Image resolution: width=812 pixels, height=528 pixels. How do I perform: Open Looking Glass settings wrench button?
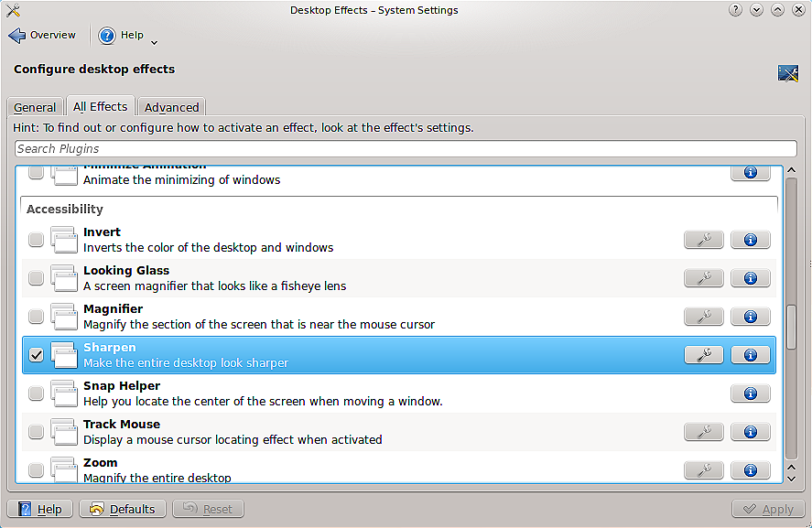pyautogui.click(x=703, y=278)
